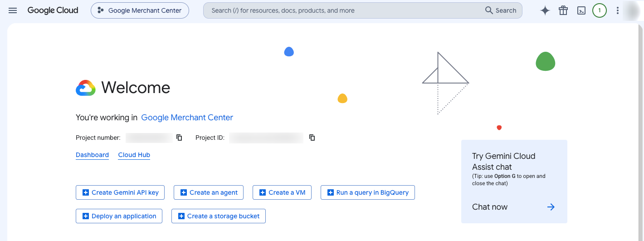Open Gemini AI sparkle icon
Screen dimensions: 644x241
click(545, 10)
